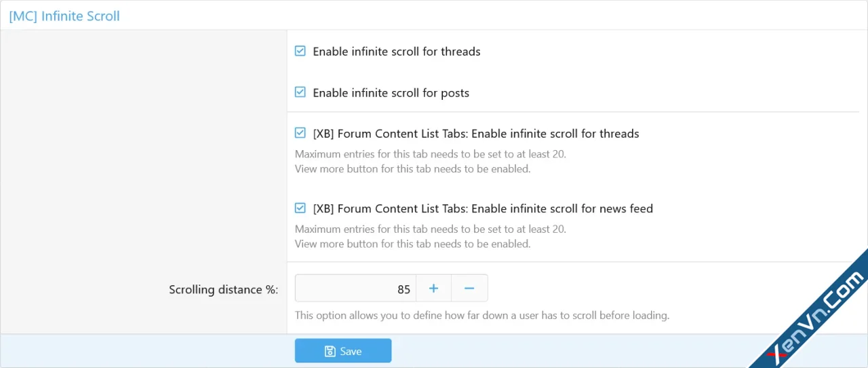The image size is (868, 368).
Task: Uncheck box for infinite scroll for posts
Action: (300, 92)
